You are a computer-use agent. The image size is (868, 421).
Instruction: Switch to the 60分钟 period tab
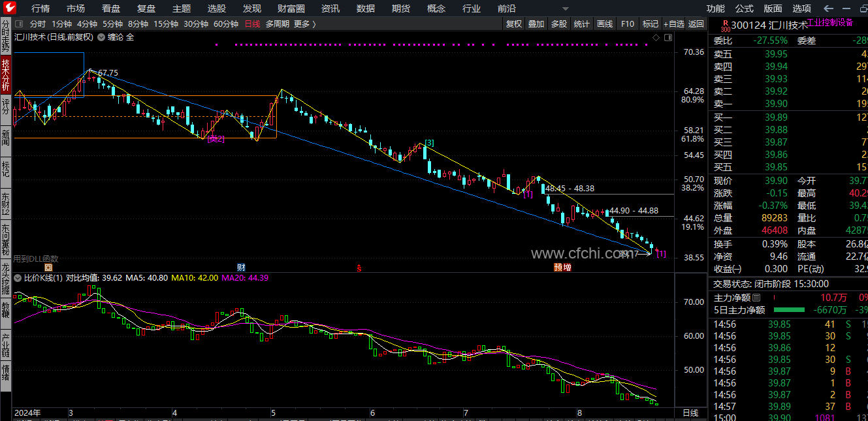pyautogui.click(x=226, y=24)
